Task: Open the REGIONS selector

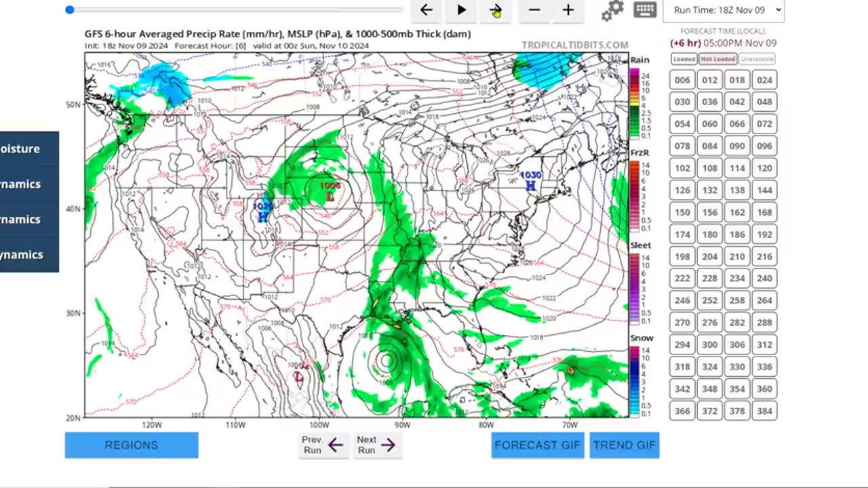Action: click(x=132, y=445)
